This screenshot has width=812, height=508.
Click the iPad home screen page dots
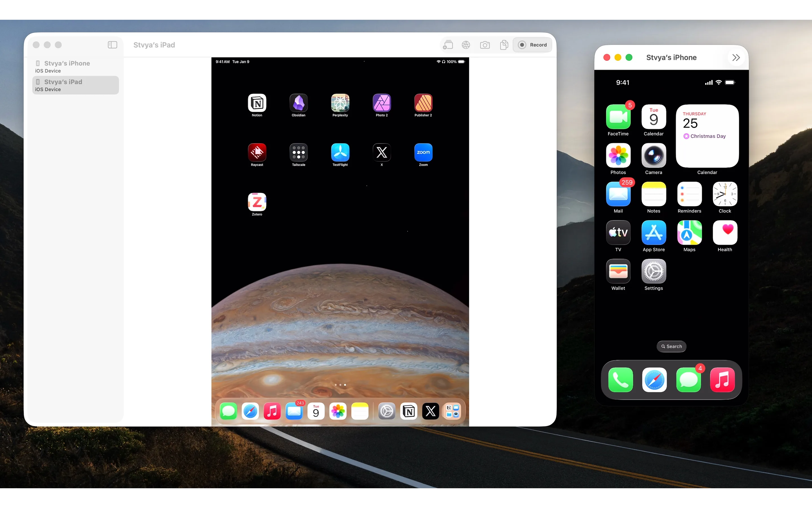[340, 385]
